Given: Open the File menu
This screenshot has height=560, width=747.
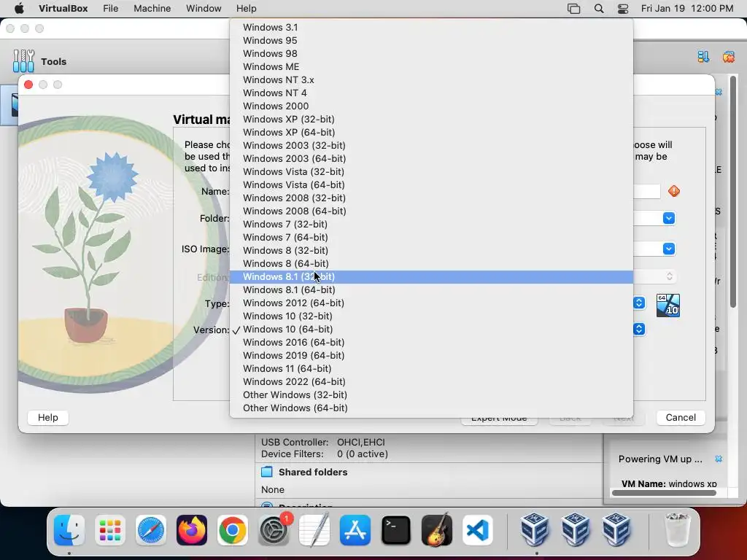Looking at the screenshot, I should tap(111, 9).
